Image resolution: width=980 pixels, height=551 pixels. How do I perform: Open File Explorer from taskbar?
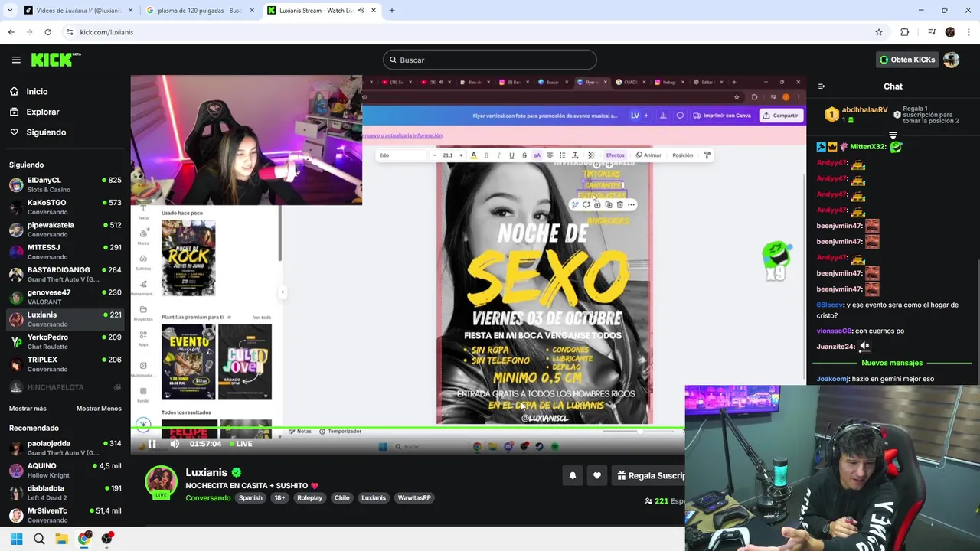click(x=61, y=539)
